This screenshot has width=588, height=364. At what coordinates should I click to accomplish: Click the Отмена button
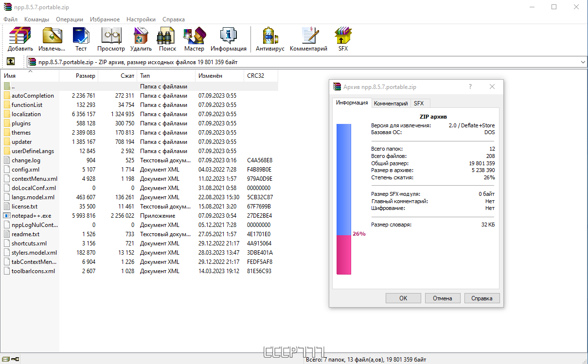(x=443, y=298)
